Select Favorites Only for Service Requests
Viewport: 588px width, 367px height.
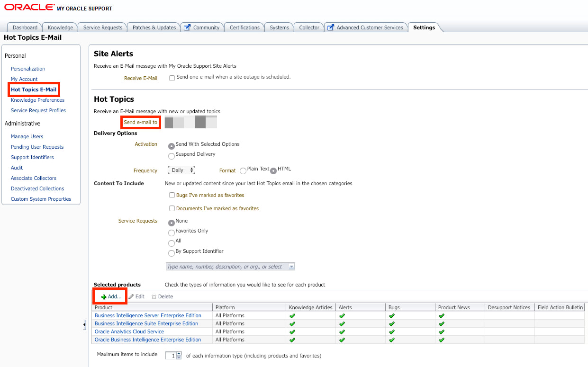pyautogui.click(x=172, y=233)
